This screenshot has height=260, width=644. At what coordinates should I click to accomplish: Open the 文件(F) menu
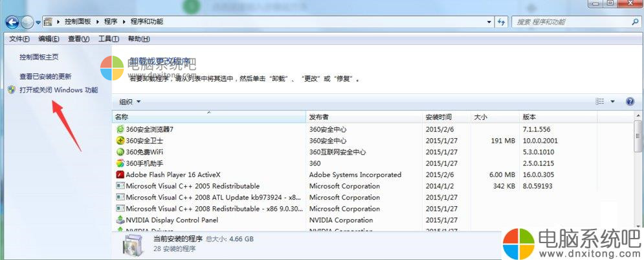[x=19, y=39]
